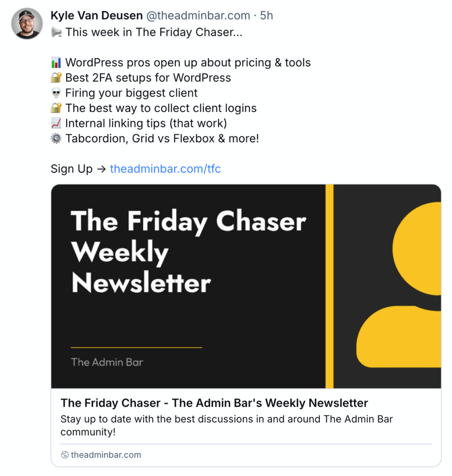Open the @theadminbar.com handle

198,15
